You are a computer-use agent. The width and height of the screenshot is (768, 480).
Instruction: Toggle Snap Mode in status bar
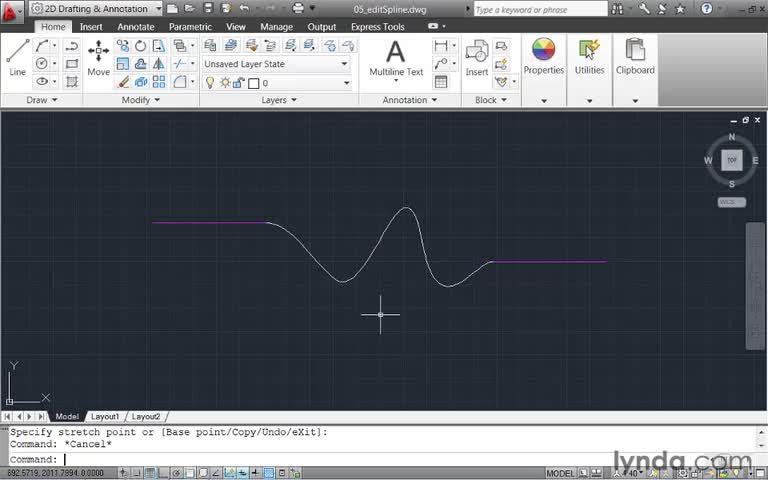136,473
